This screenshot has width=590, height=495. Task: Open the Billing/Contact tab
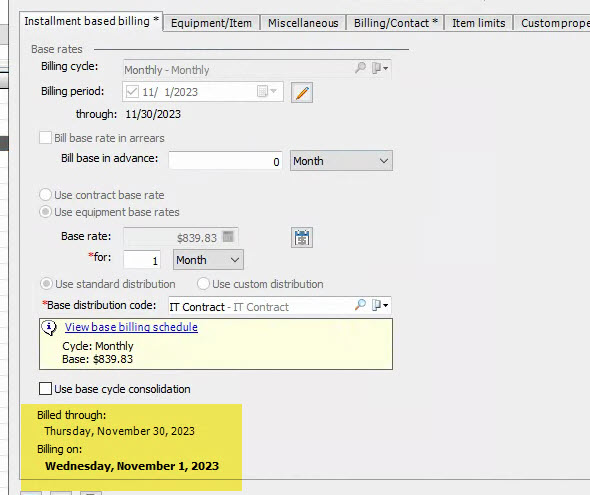(x=395, y=23)
